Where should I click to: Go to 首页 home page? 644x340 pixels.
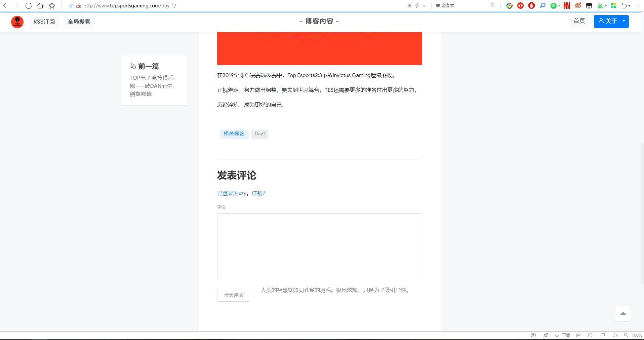(x=579, y=21)
